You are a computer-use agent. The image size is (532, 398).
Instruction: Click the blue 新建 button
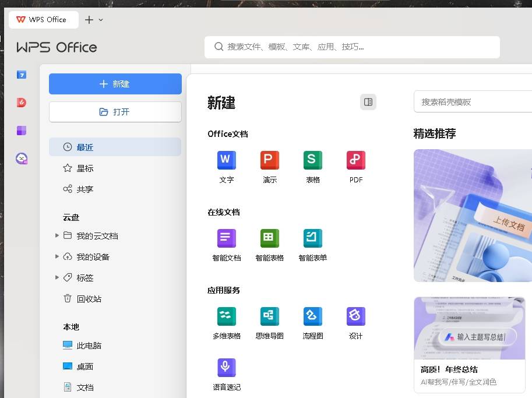pyautogui.click(x=115, y=84)
